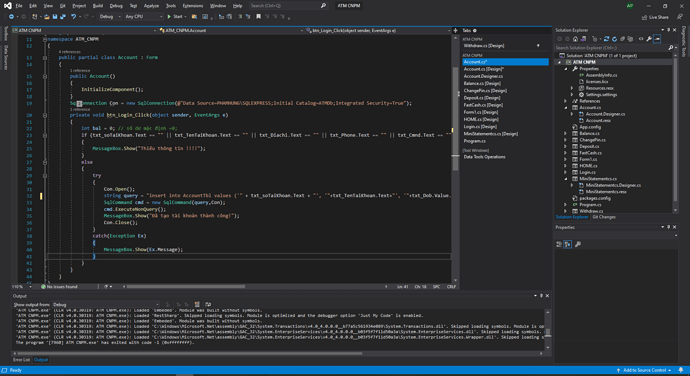Select Balance.cs [Design] in the Tabs list
The height and width of the screenshot is (376, 690).
point(482,83)
